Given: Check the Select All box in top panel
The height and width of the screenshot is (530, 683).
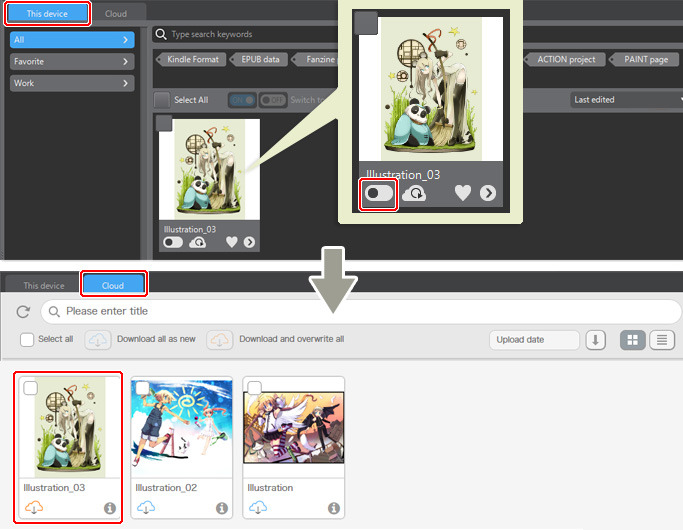Looking at the screenshot, I should click(x=162, y=100).
